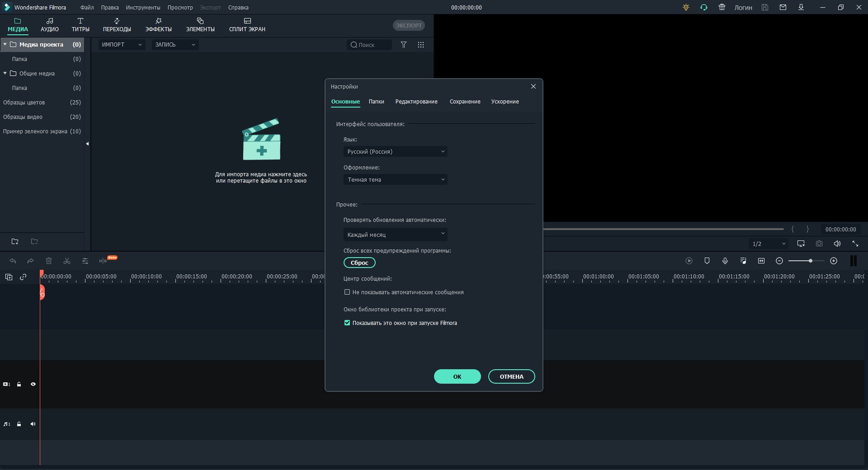
Task: Click the add track icon on timeline
Action: (x=9, y=277)
